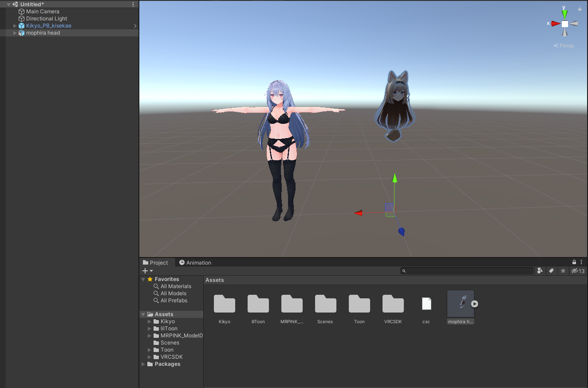Screen dimensions: 588x388
Task: Click the green Y-axis cone on the orientation gizmo
Action: tap(564, 14)
